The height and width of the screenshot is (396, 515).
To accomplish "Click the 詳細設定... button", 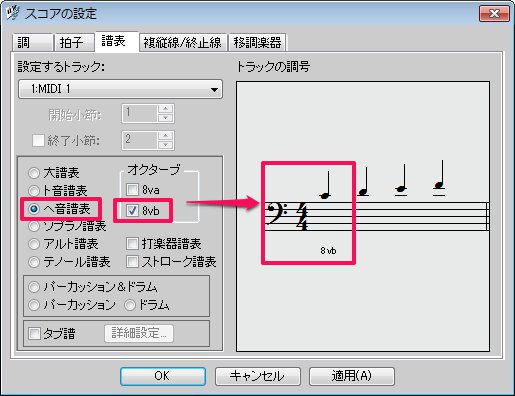I will [x=139, y=333].
